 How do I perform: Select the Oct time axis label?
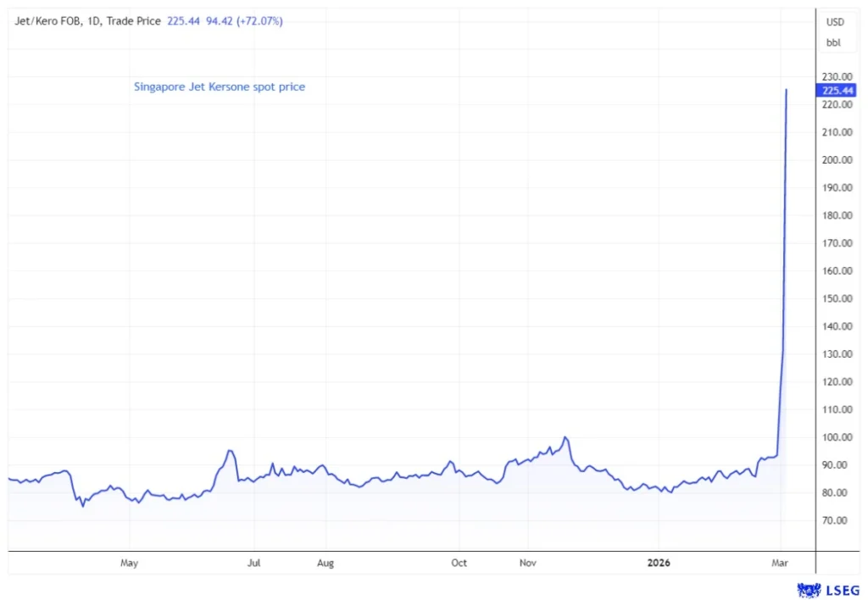click(459, 563)
